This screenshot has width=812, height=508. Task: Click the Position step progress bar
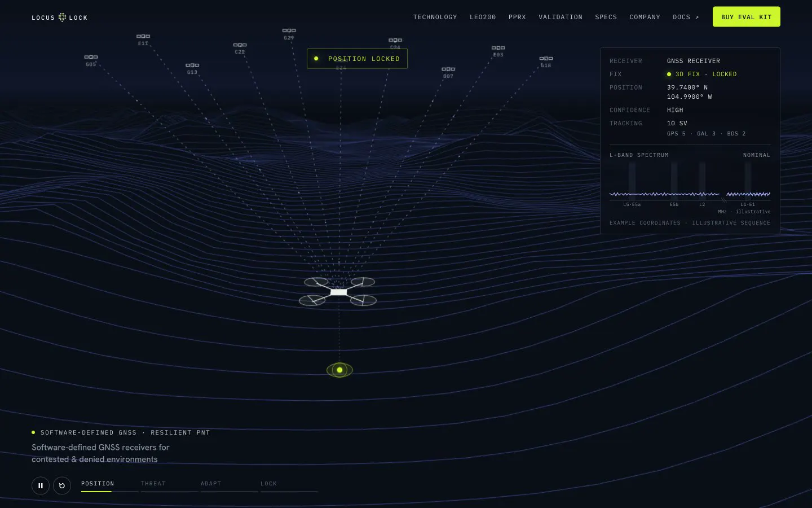click(x=110, y=492)
